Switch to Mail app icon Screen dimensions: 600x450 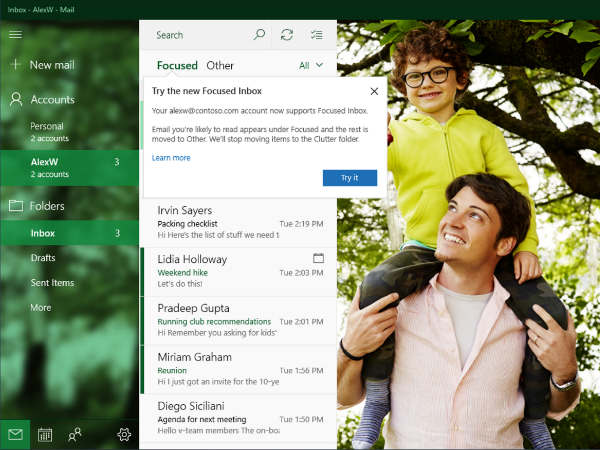[15, 435]
